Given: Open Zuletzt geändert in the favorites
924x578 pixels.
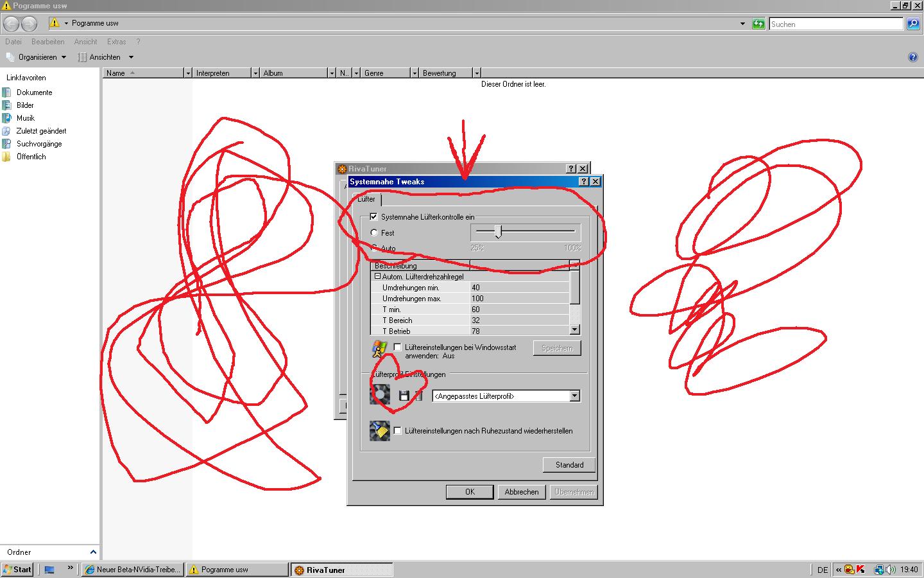Looking at the screenshot, I should 41,131.
